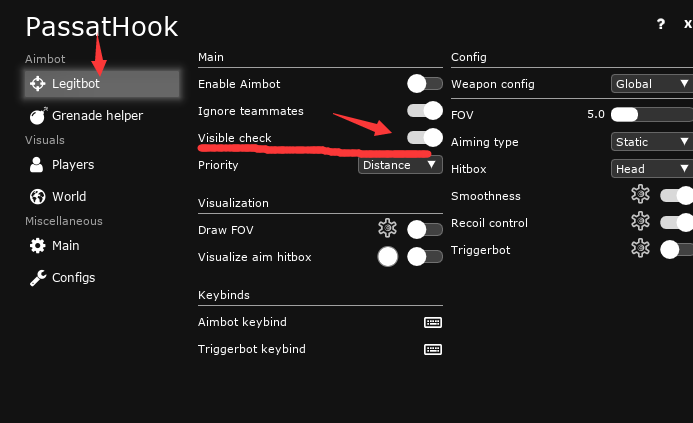
Task: Open Recoil control gear settings
Action: [x=640, y=222]
